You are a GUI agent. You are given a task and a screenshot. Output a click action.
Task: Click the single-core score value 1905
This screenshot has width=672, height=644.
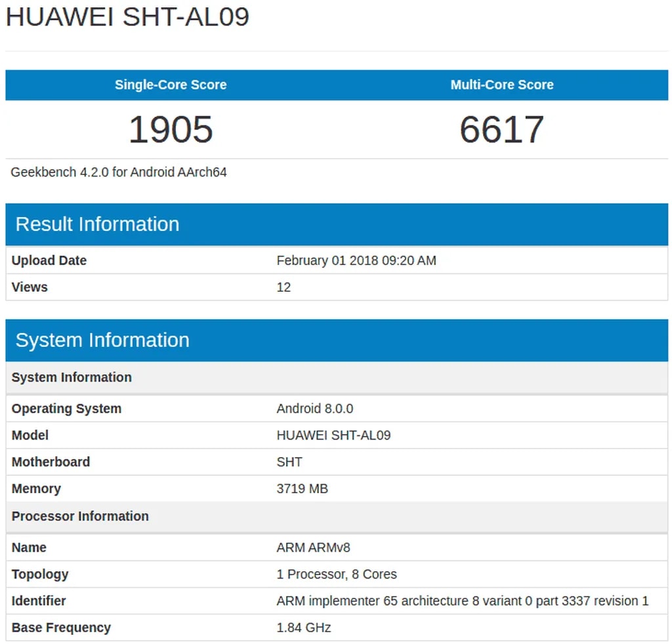(171, 129)
